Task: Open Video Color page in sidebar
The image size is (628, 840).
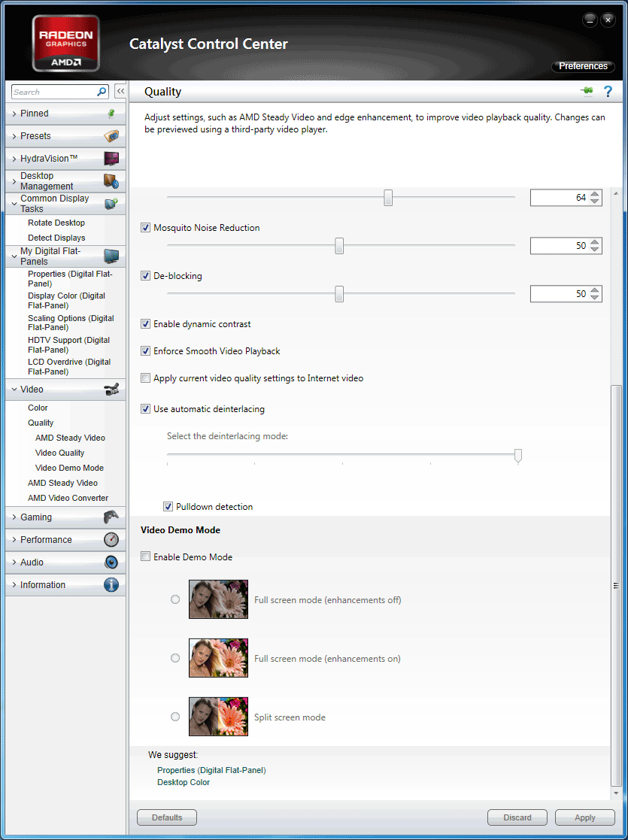Action: tap(38, 408)
